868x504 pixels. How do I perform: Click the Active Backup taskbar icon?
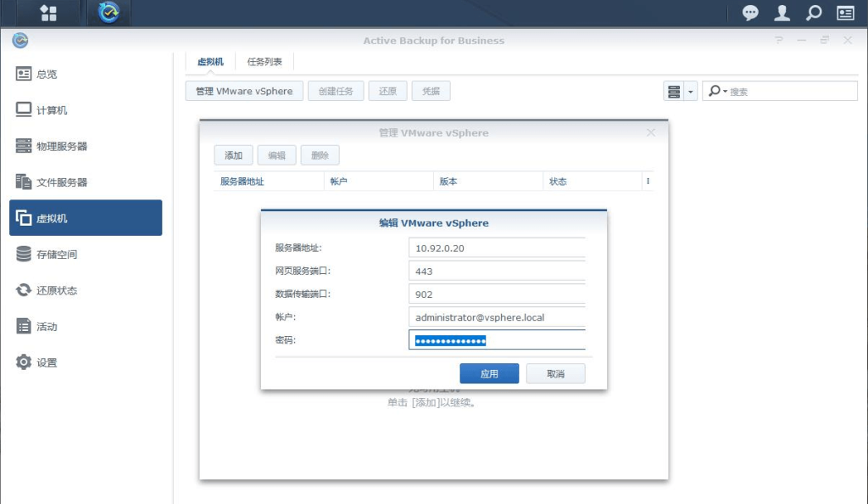(108, 13)
